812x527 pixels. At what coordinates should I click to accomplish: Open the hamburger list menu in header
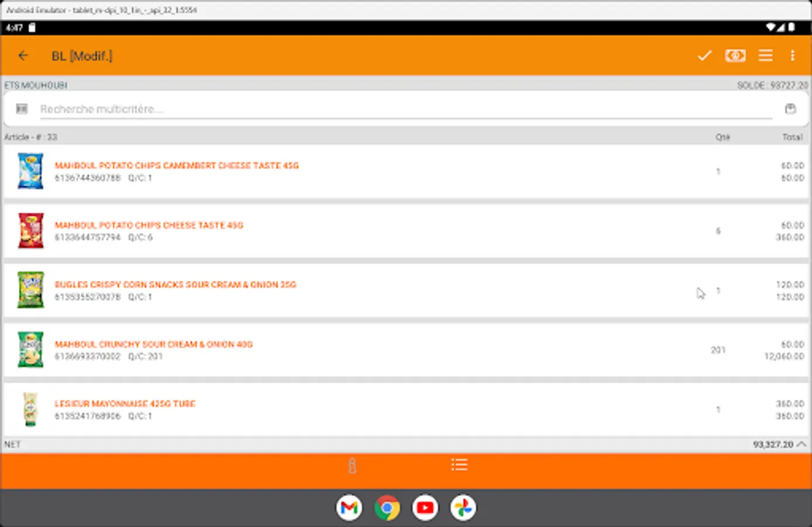766,56
